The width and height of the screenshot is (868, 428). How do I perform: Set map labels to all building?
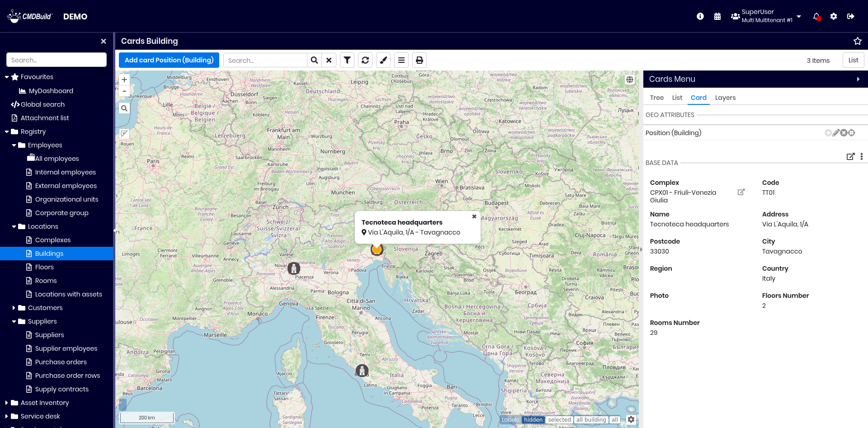tap(591, 420)
